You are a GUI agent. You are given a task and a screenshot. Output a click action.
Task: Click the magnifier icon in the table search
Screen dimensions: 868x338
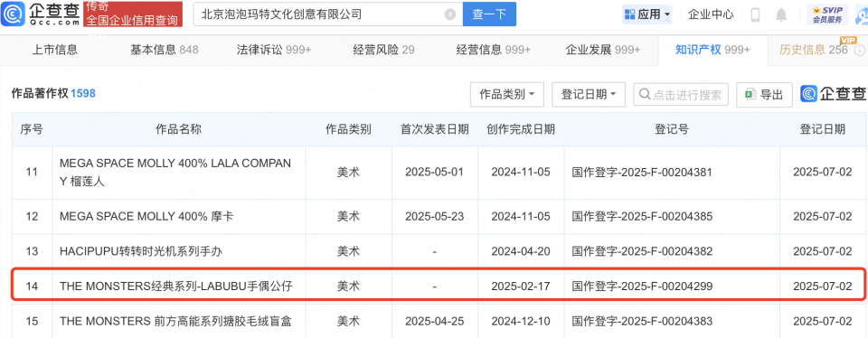pyautogui.click(x=645, y=95)
